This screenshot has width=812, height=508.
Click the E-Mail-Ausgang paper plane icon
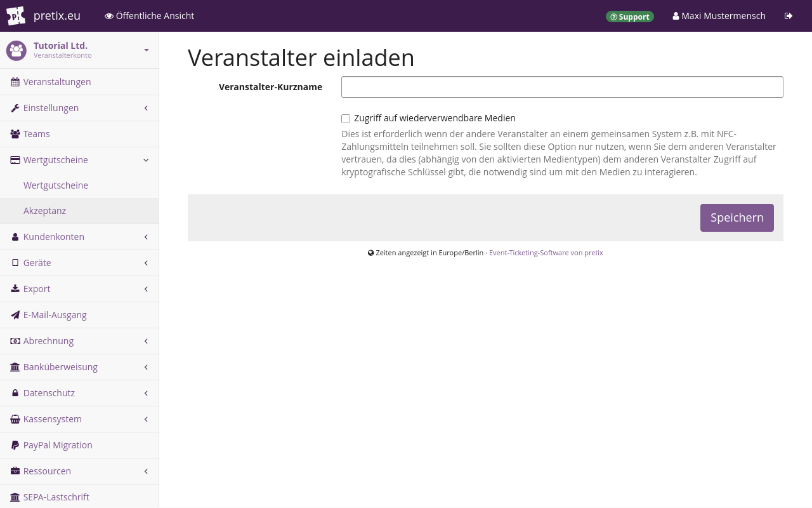(15, 315)
